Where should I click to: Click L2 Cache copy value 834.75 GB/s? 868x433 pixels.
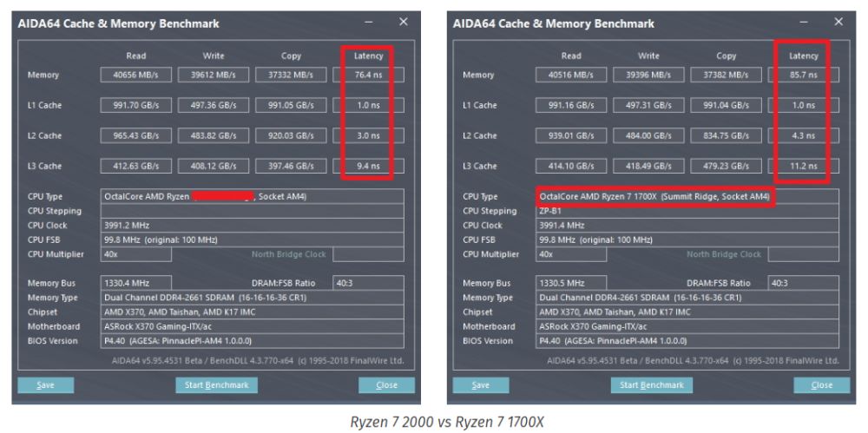(x=726, y=135)
